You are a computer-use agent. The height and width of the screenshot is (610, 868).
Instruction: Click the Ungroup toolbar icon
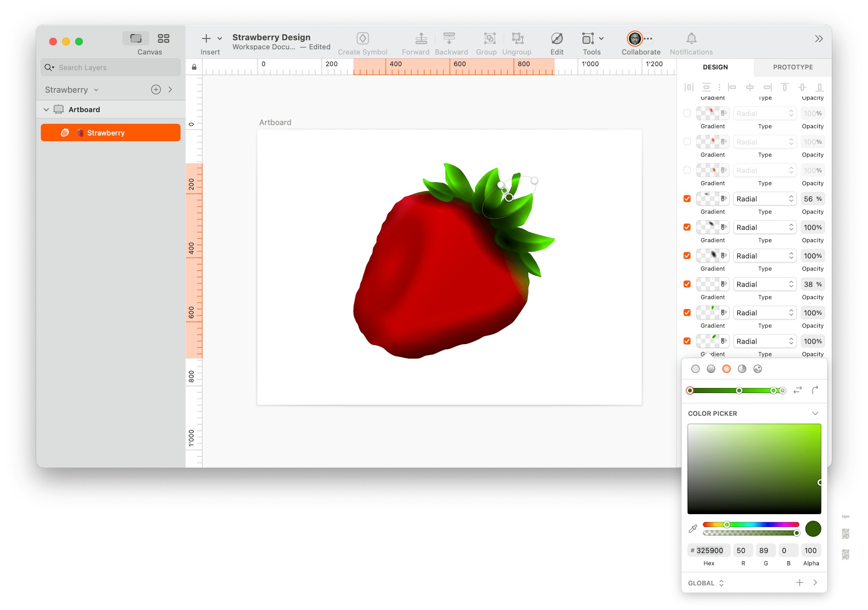517,38
